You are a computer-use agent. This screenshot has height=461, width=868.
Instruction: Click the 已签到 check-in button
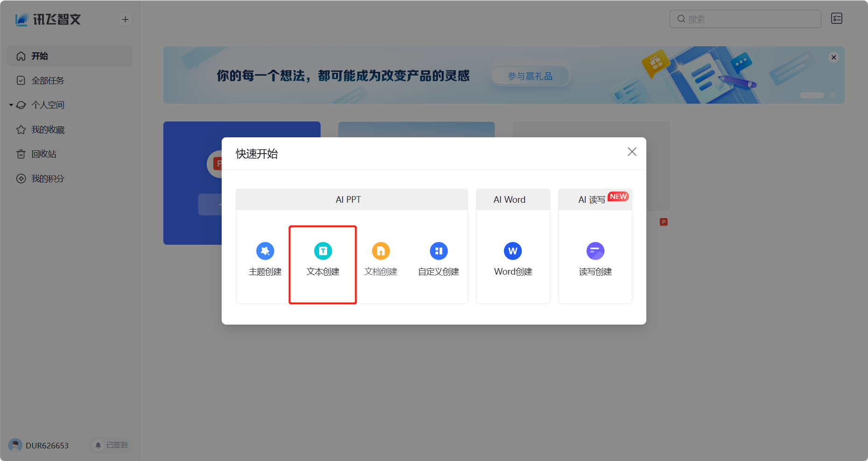[110, 445]
